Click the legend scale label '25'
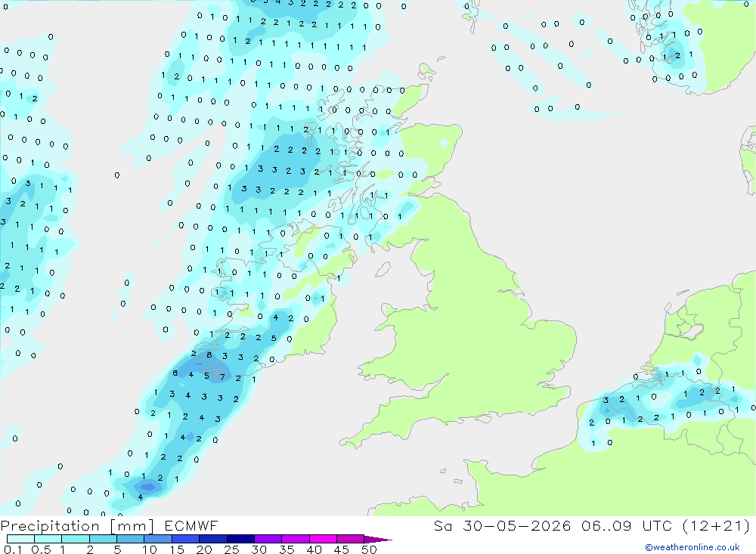This screenshot has height=554, width=756. click(x=232, y=549)
